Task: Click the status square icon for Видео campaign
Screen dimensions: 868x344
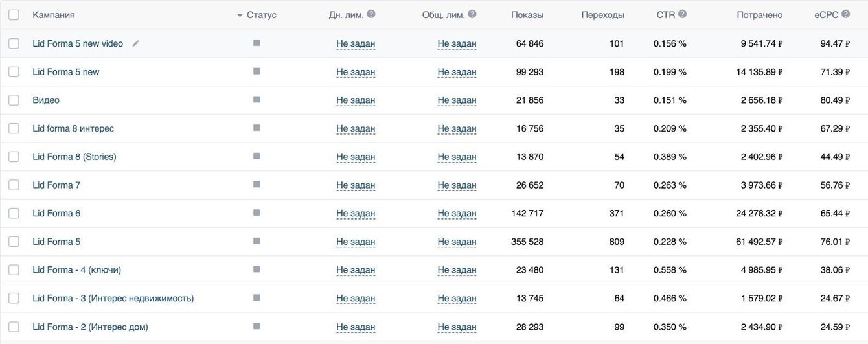Action: point(257,100)
